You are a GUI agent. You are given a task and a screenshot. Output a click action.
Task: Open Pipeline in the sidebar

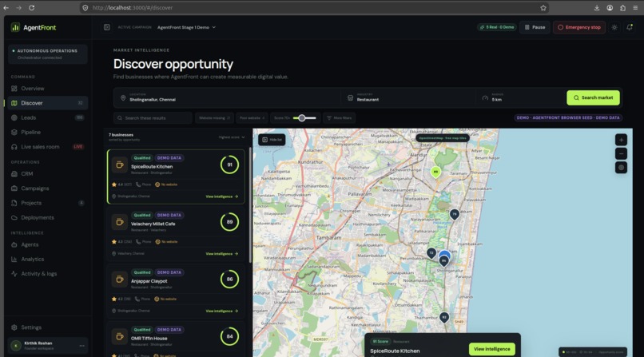[x=48, y=132]
